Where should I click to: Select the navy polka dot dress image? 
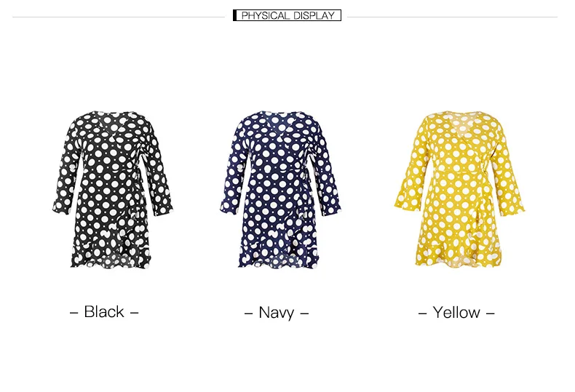pos(280,190)
